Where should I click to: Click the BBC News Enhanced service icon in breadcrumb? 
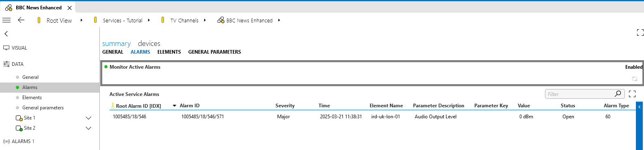[221, 20]
